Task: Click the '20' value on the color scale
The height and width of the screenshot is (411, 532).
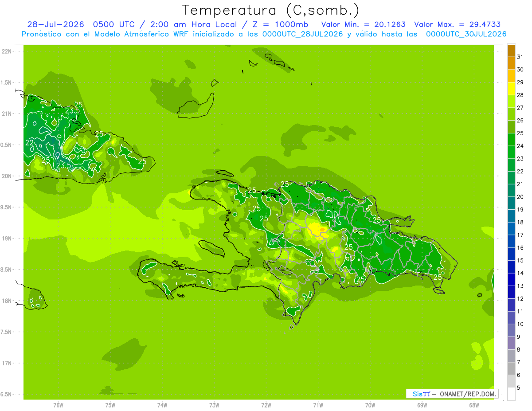Action: pyautogui.click(x=520, y=196)
